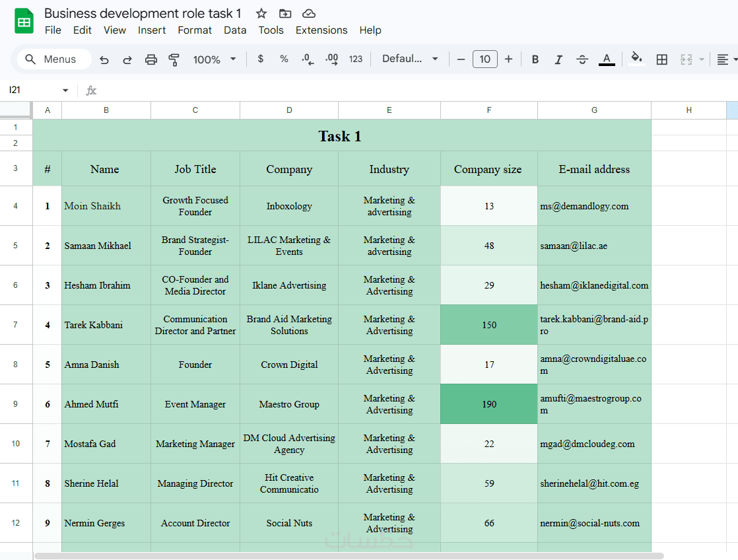Click the fx formula bar icon
The height and width of the screenshot is (560, 738).
click(91, 90)
